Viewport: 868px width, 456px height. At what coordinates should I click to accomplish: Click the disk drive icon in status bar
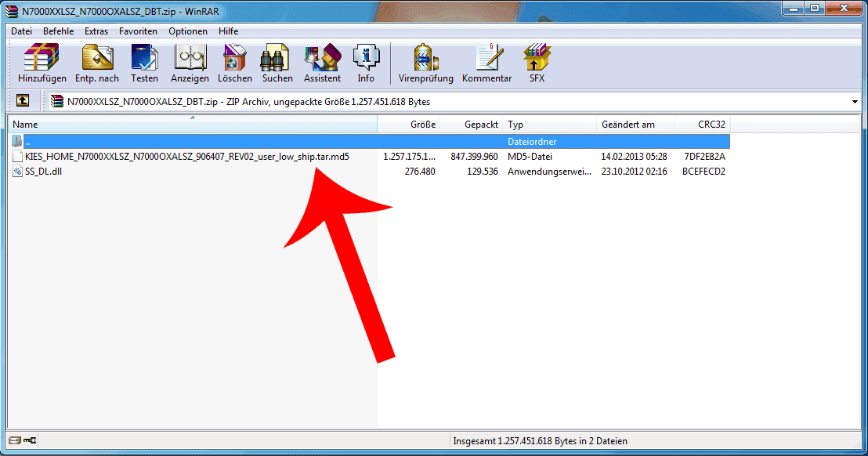pyautogui.click(x=14, y=440)
